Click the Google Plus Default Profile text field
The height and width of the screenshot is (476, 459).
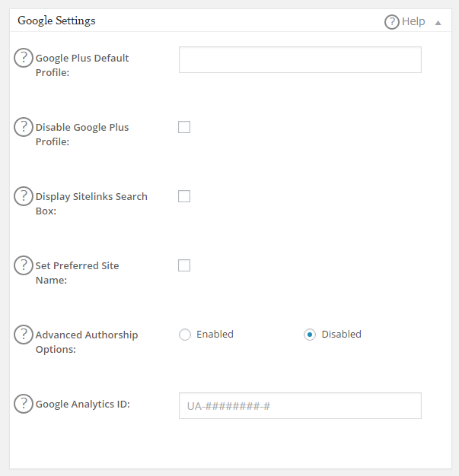300,60
